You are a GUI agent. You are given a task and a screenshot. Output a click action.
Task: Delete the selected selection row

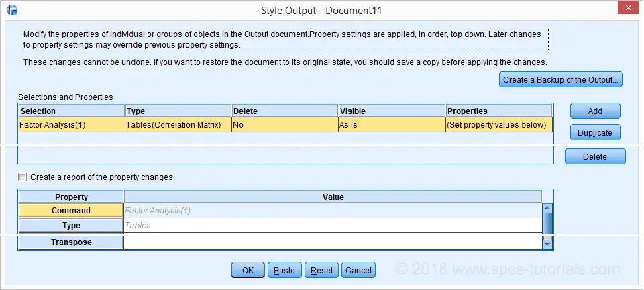pyautogui.click(x=595, y=156)
